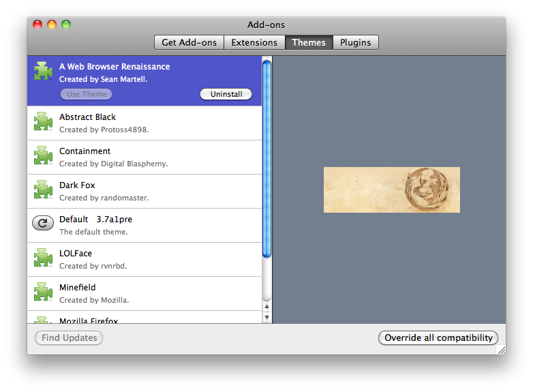Click the puzzle icon of A Web Browser Renaissance

click(43, 71)
